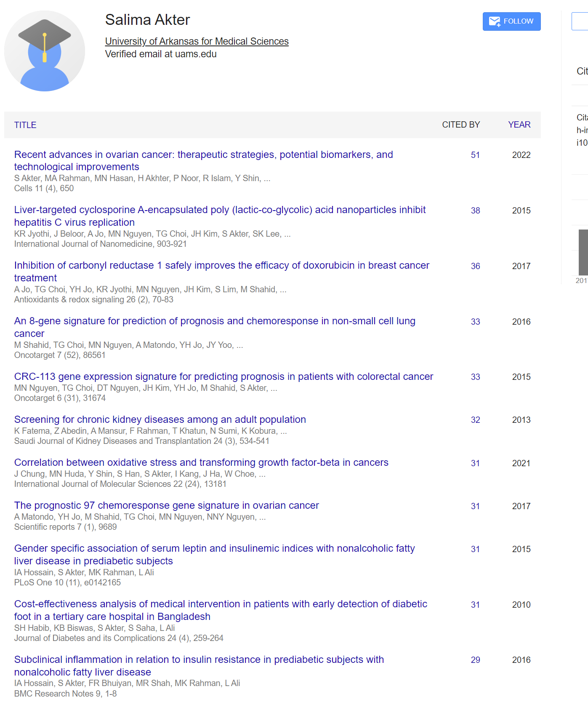
Task: View 36 citations of carbonyl reductase paper
Action: tap(475, 266)
